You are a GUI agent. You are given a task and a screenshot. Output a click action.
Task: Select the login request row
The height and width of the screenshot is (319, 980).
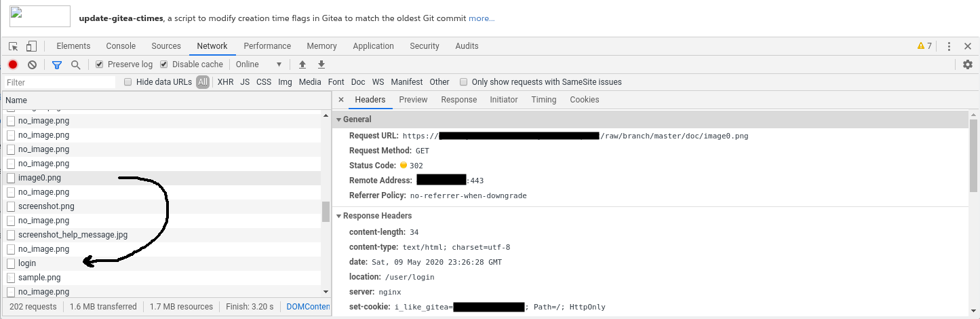tap(162, 263)
